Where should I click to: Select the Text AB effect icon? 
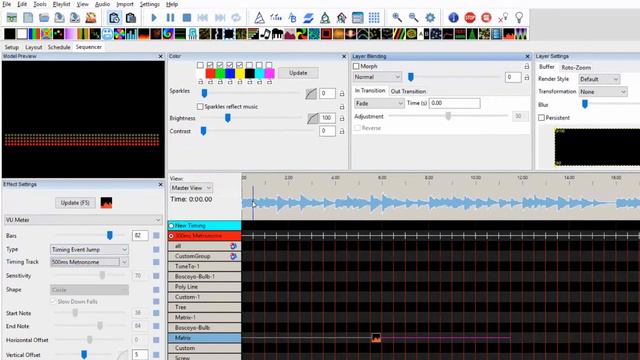click(x=423, y=34)
